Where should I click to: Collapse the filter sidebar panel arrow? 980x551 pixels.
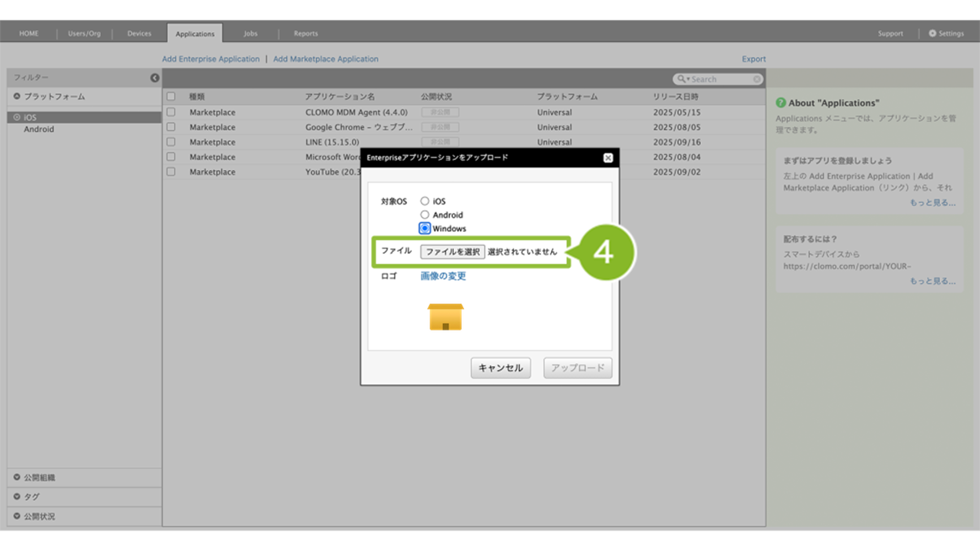[155, 78]
